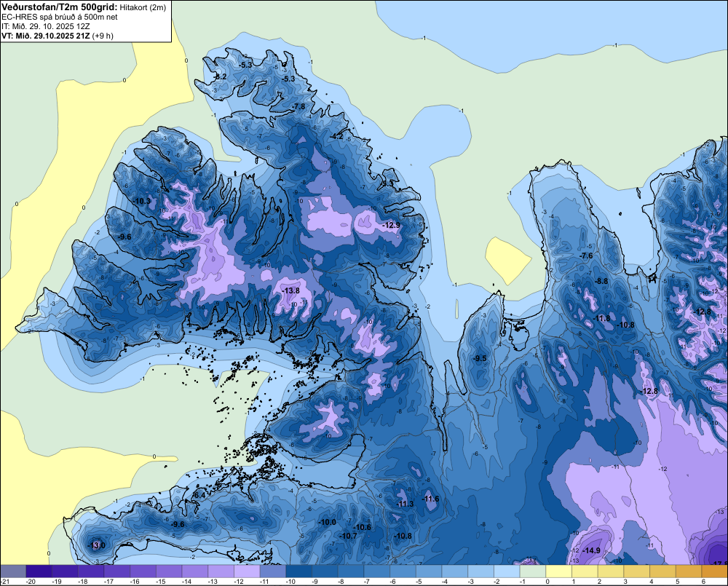
Task: Click the '(+9 h)' forecast offset text
Action: (x=103, y=35)
